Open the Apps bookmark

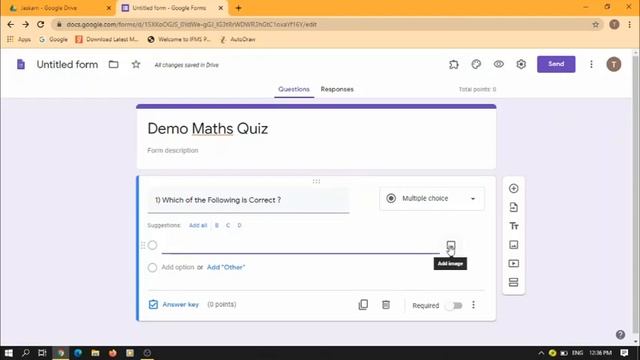(19, 40)
